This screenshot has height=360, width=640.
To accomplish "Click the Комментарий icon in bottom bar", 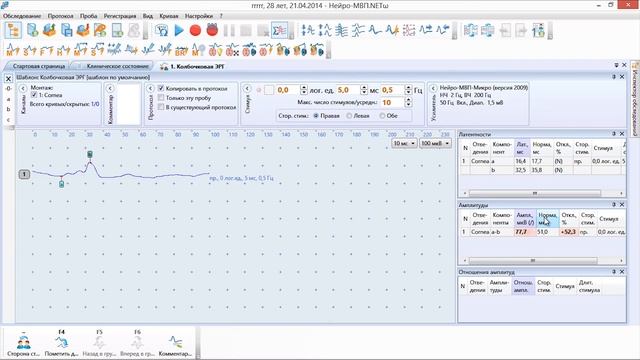I will click(176, 342).
